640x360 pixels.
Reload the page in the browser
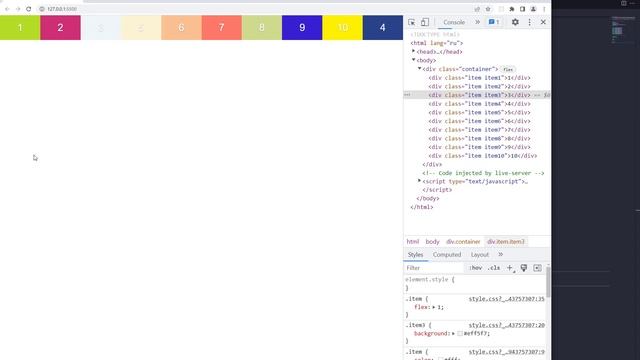click(x=29, y=9)
